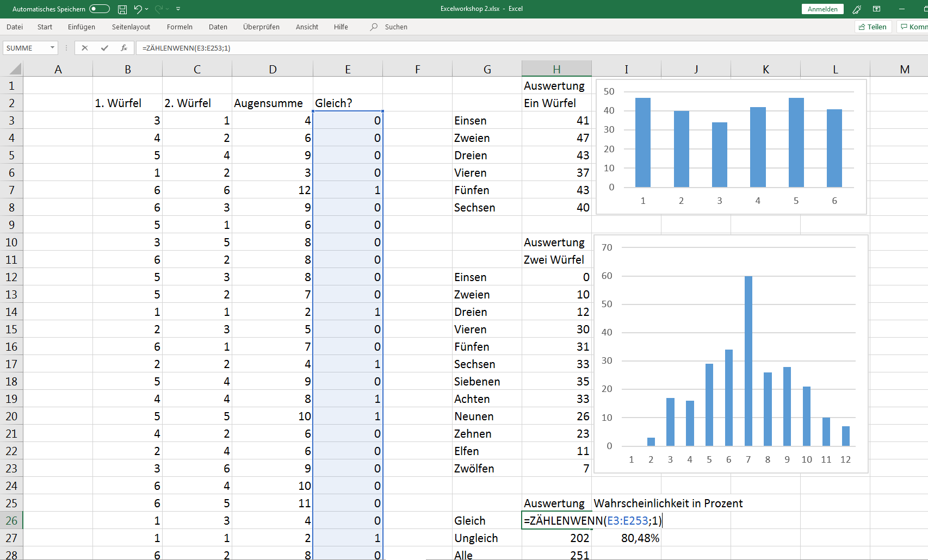Click the Redo arrow icon

159,9
